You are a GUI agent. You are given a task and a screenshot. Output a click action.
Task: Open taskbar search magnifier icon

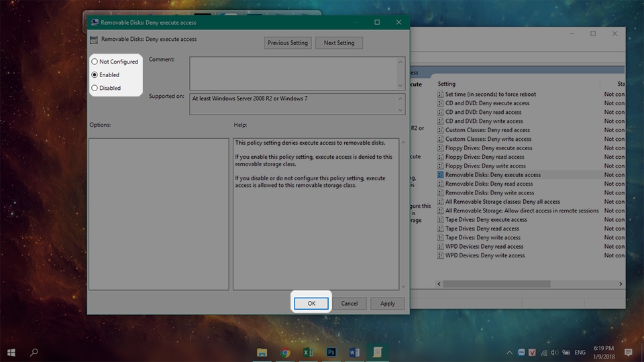pyautogui.click(x=34, y=352)
